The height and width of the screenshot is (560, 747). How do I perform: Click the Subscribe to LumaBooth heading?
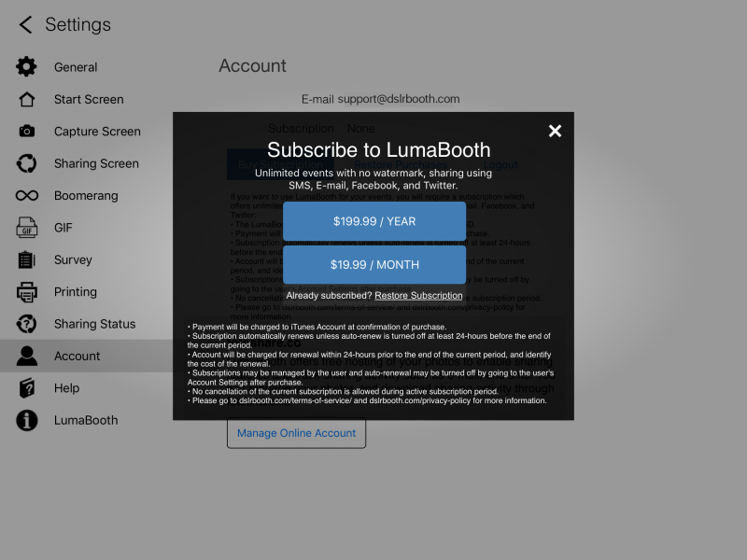(379, 150)
